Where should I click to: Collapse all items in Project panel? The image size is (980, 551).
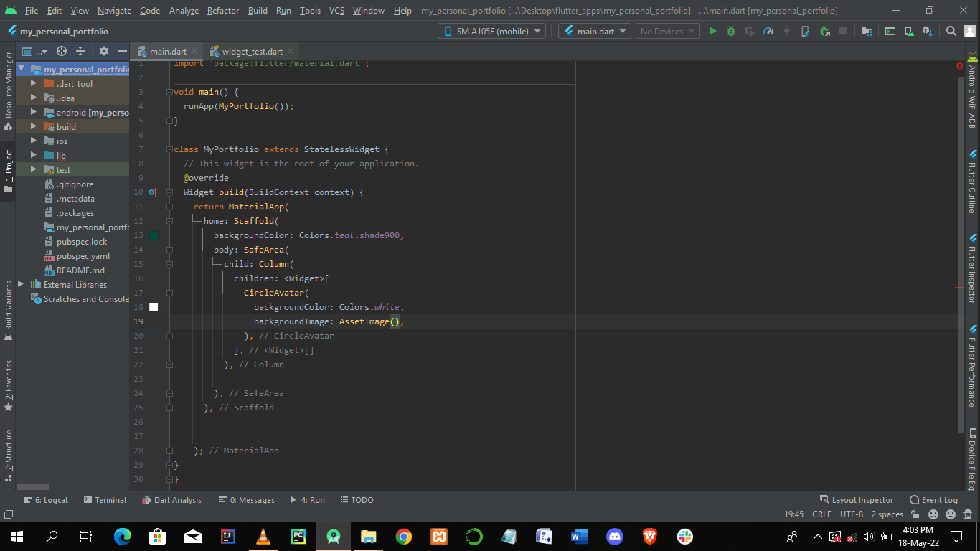(80, 51)
